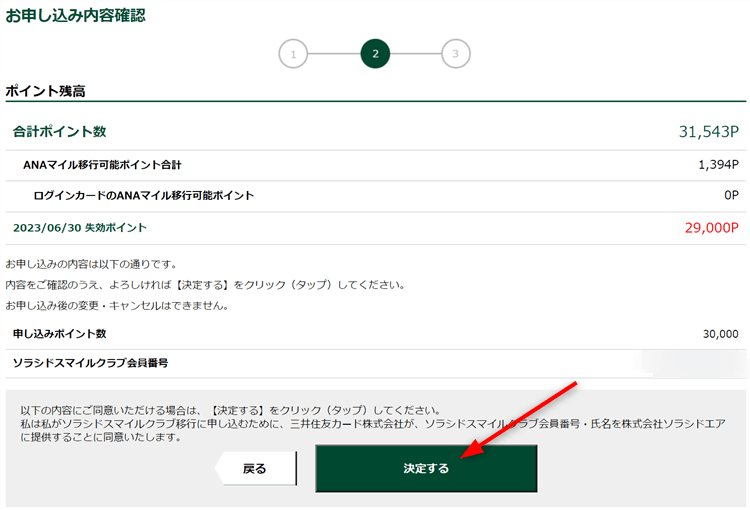750x510 pixels.
Task: Click the consent text mentioning 三井住友カード株式会社
Action: pyautogui.click(x=375, y=425)
